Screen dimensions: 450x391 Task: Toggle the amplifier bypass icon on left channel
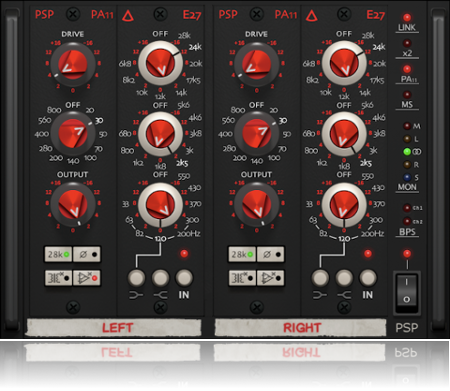[87, 278]
